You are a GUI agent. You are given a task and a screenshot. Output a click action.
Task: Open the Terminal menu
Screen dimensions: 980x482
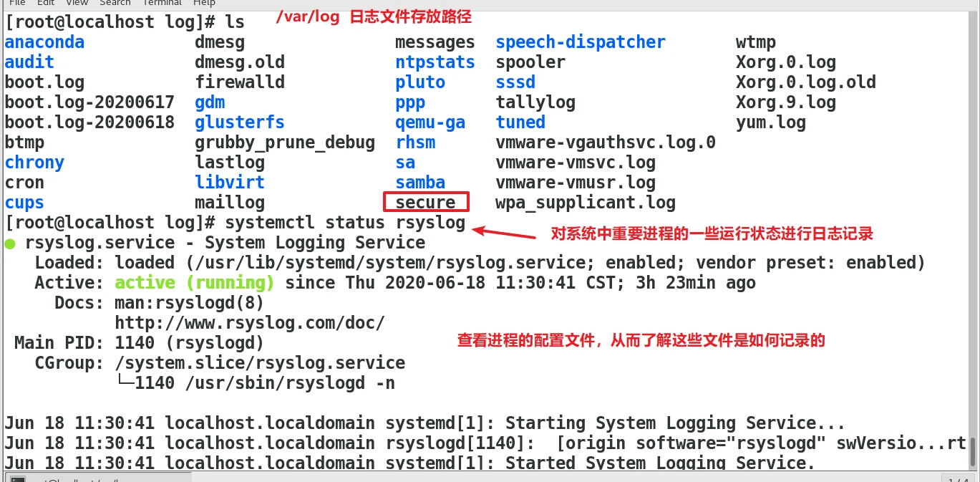pos(162,3)
